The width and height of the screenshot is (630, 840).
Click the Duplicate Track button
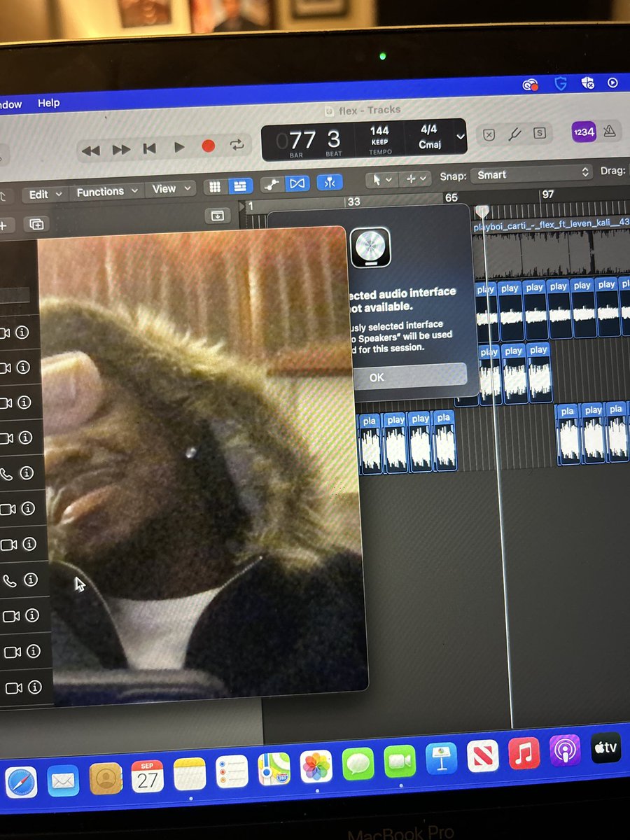(36, 224)
